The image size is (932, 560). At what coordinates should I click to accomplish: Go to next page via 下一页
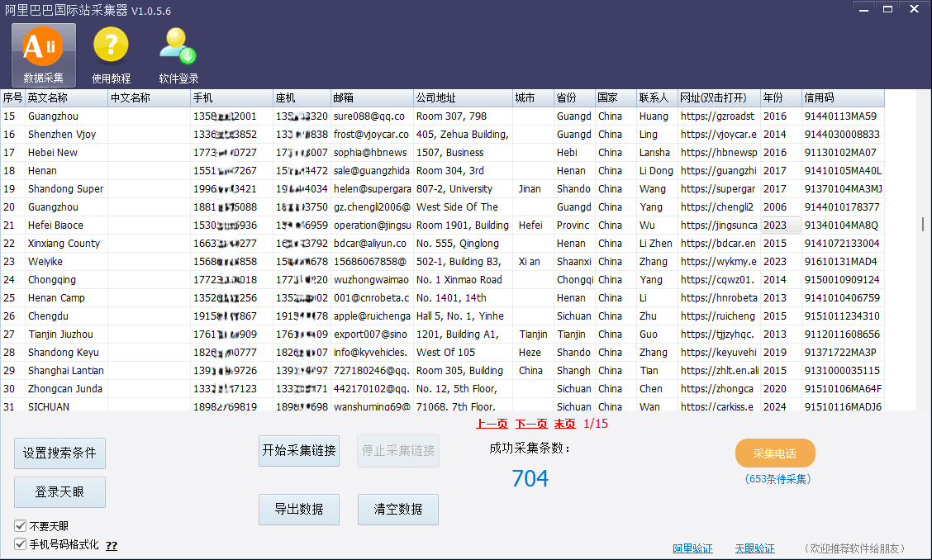530,423
